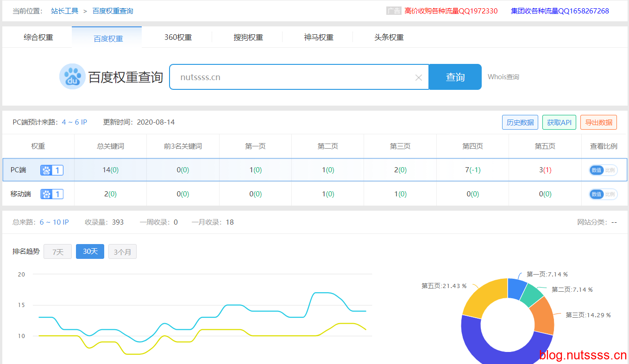Open the red ad link 高价收购各种流量
Image resolution: width=629 pixels, height=364 pixels.
point(451,11)
